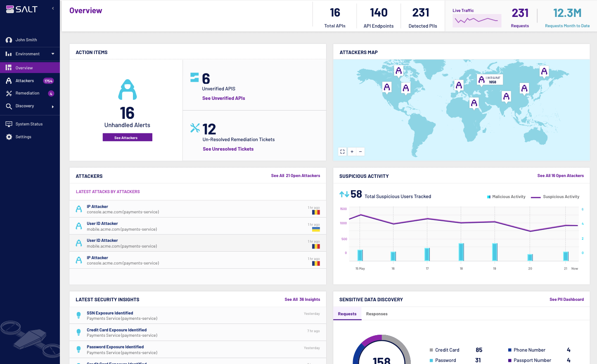Select the Overview icon in the sidebar
Image resolution: width=597 pixels, height=364 pixels.
pos(8,67)
